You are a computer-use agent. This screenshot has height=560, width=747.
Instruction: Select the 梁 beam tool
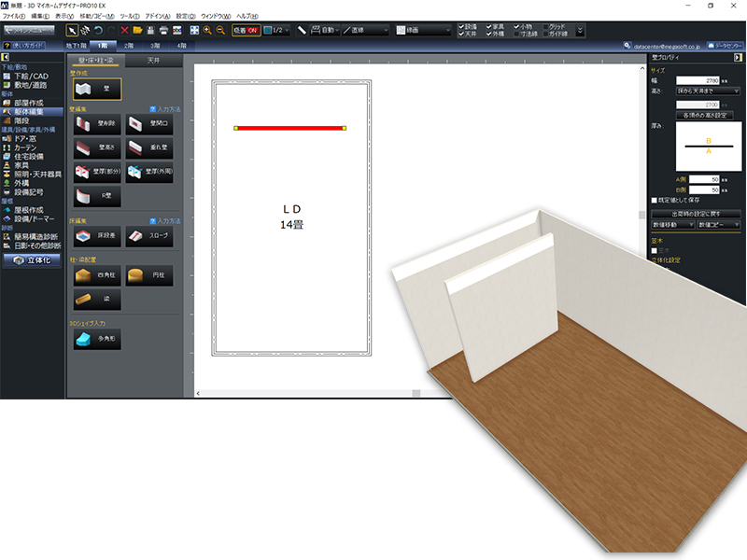[96, 301]
